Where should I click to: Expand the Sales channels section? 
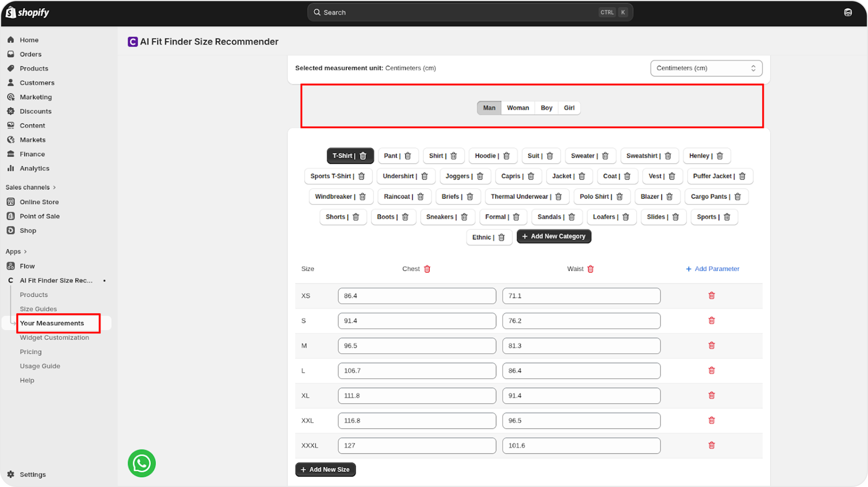[x=31, y=187]
